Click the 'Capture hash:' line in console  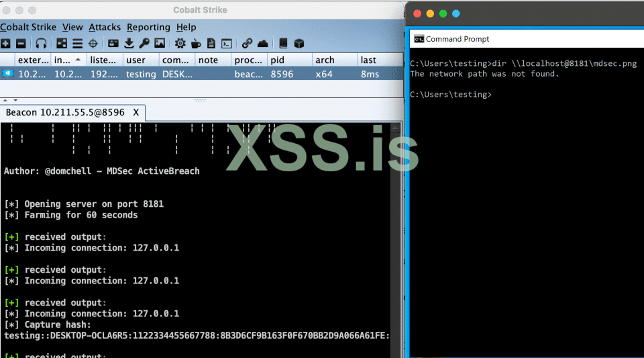tap(48, 324)
